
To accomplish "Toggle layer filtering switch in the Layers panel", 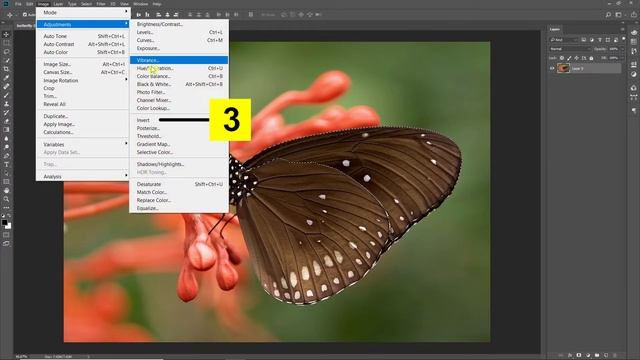I will 623,39.
